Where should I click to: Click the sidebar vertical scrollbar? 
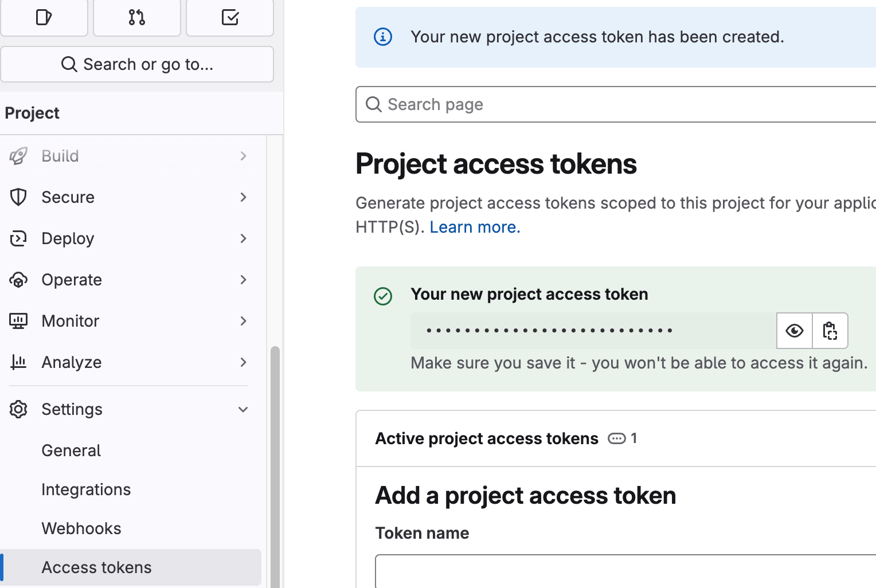(x=275, y=458)
